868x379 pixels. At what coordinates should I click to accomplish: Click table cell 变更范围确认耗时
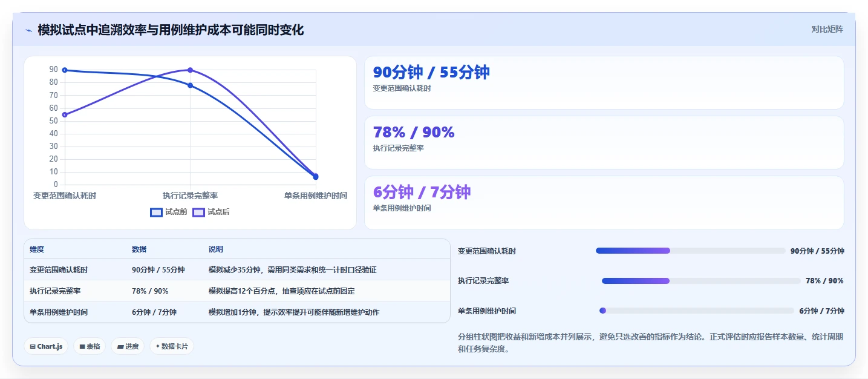tap(59, 270)
